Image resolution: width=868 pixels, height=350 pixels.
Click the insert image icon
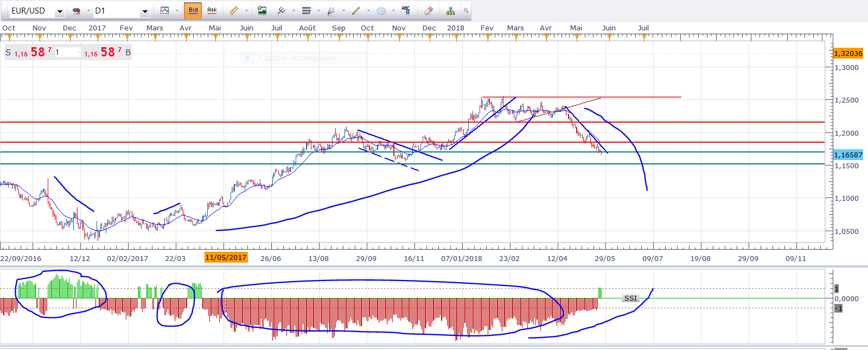point(262,10)
